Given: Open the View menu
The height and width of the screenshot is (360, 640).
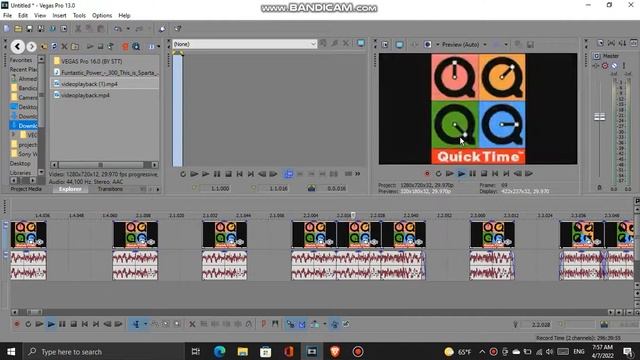Looking at the screenshot, I should coord(40,16).
